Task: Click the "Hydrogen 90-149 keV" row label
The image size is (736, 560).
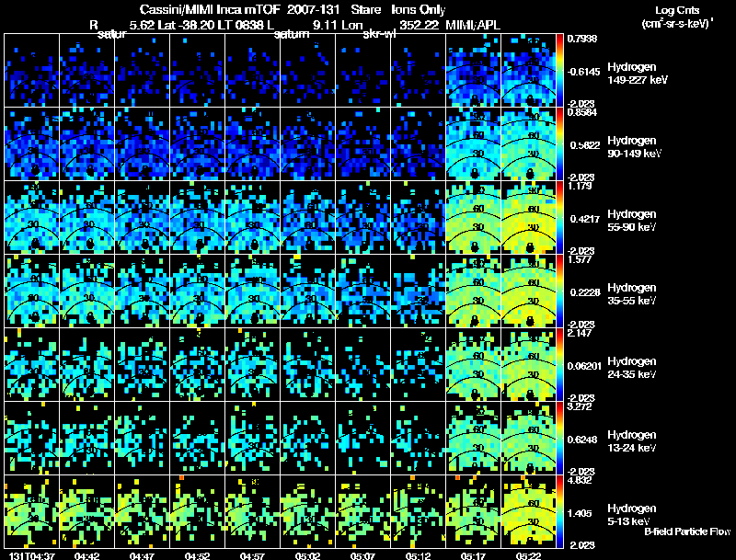Action: (634, 147)
